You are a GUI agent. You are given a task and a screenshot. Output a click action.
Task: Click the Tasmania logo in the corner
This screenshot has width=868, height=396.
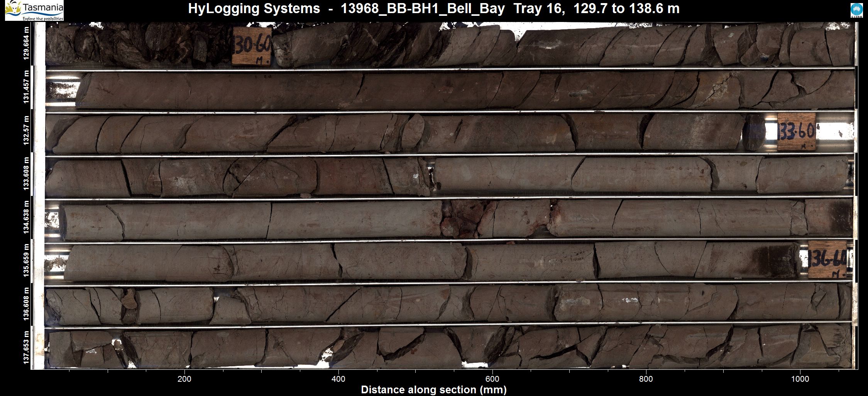34,10
